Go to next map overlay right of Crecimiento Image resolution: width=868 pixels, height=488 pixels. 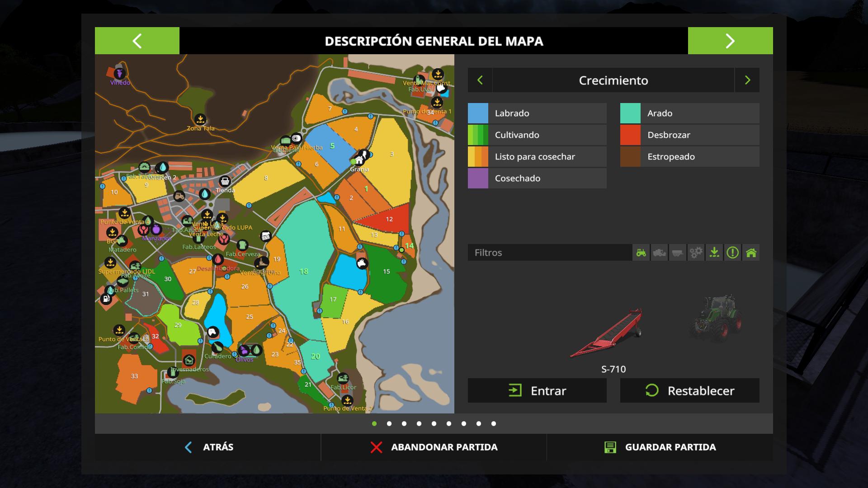747,80
